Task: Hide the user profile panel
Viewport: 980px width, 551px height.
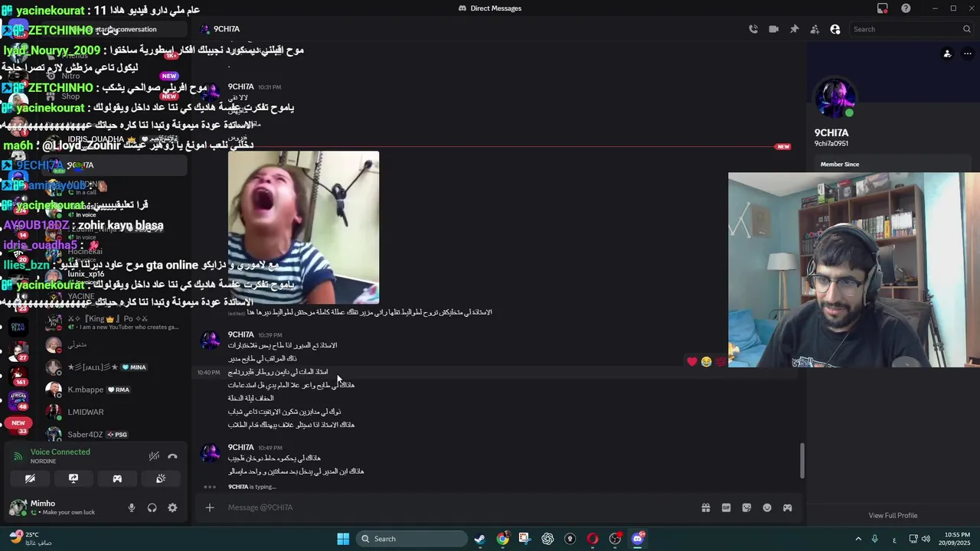Action: [835, 29]
